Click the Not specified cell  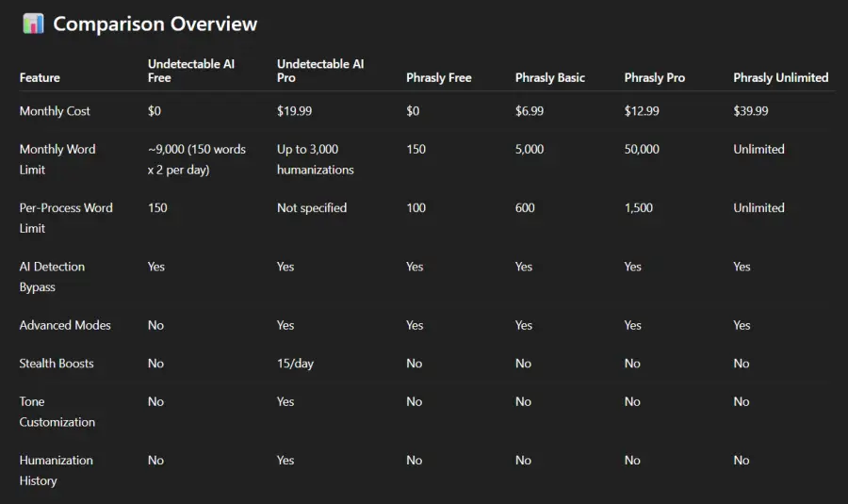(x=312, y=207)
